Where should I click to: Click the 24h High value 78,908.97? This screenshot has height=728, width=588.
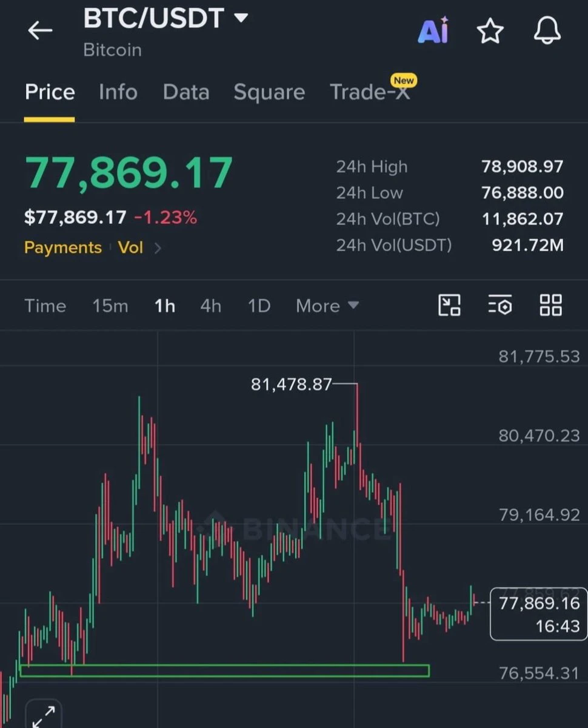[x=523, y=166]
